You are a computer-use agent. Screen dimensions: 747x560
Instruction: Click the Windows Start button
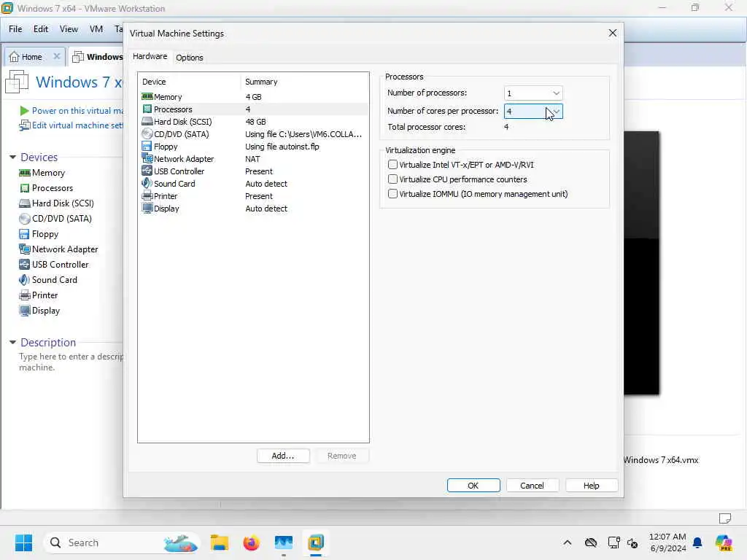[x=23, y=542]
